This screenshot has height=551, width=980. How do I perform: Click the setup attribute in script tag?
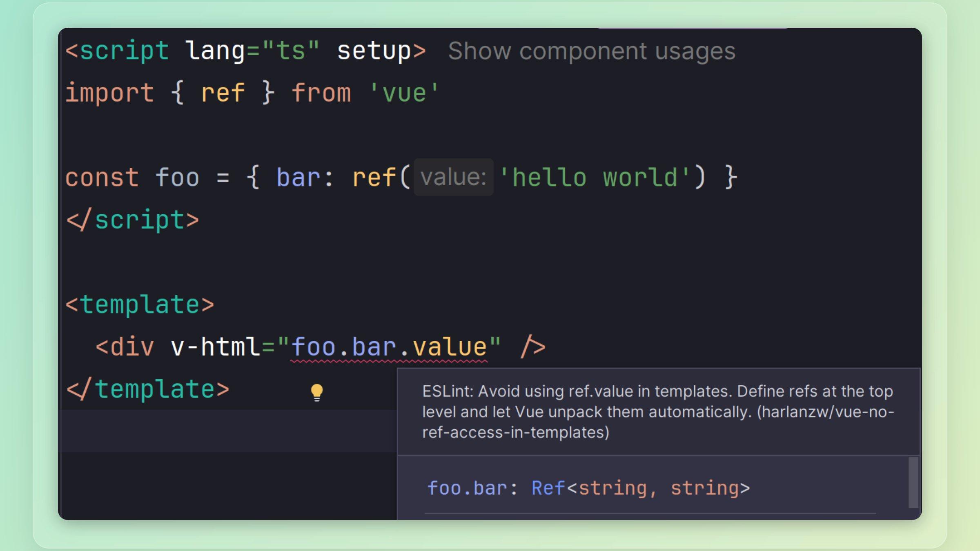tap(374, 51)
